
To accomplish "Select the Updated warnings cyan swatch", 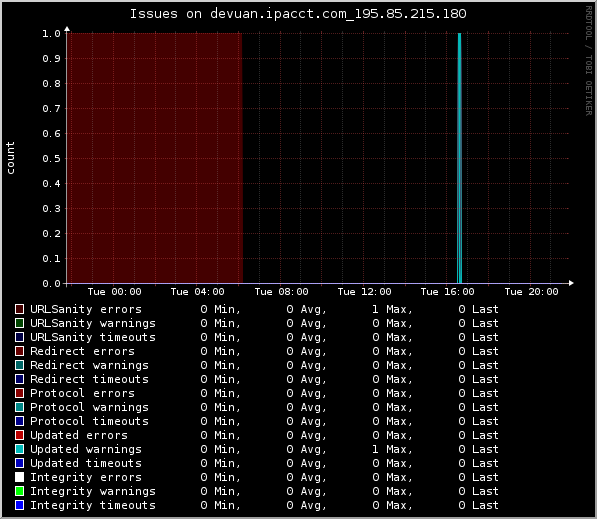I will click(19, 449).
